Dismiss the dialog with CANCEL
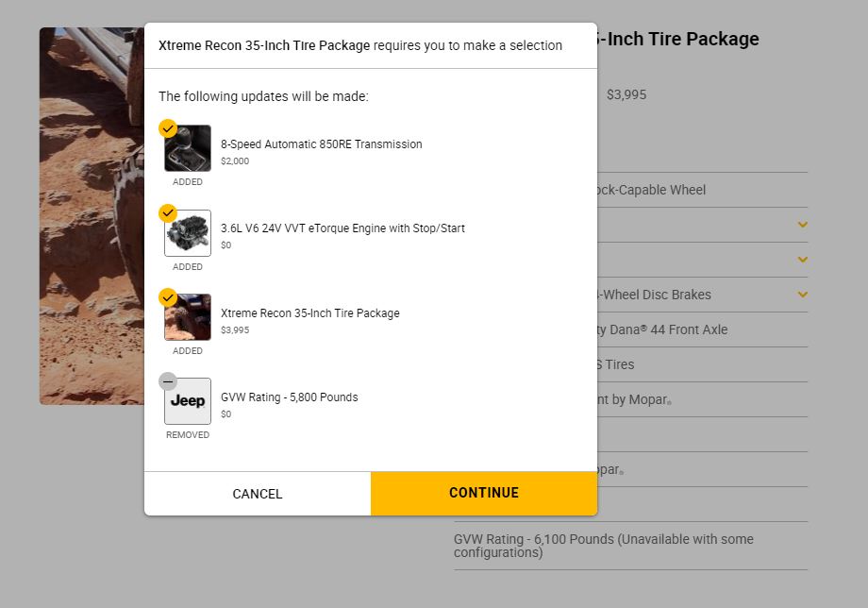This screenshot has width=868, height=608. [258, 494]
